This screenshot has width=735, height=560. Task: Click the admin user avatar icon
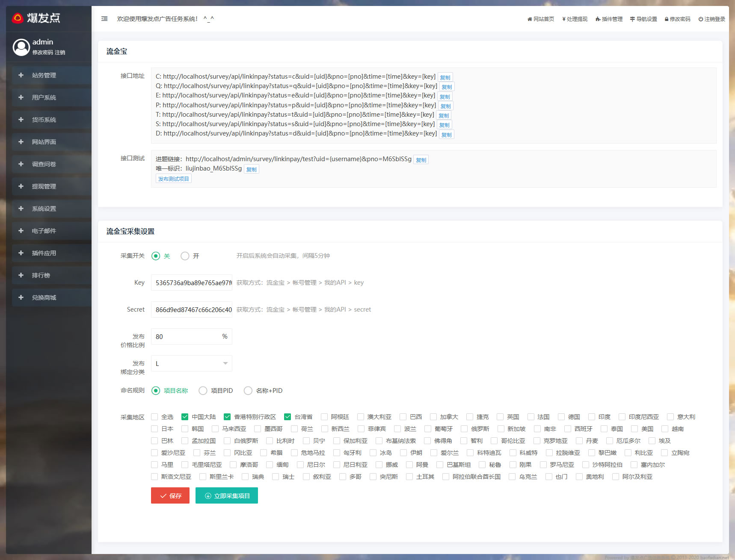coord(21,47)
